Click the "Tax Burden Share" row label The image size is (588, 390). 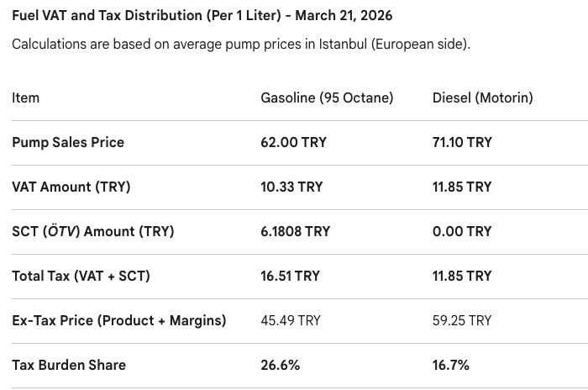click(x=69, y=365)
